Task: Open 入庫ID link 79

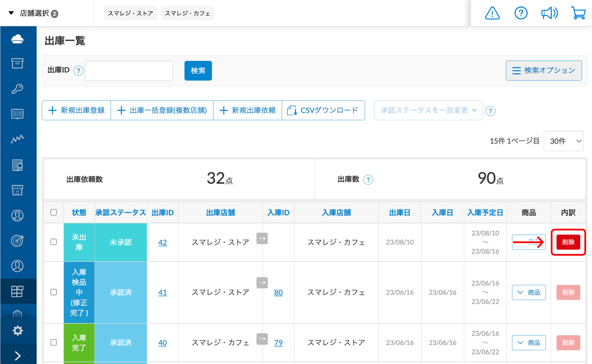Action: pos(278,343)
